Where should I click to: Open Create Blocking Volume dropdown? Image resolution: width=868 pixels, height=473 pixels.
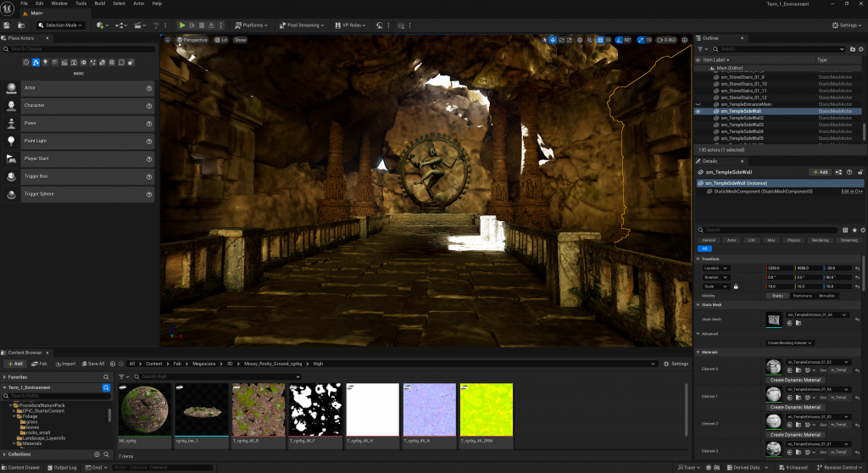pyautogui.click(x=789, y=342)
